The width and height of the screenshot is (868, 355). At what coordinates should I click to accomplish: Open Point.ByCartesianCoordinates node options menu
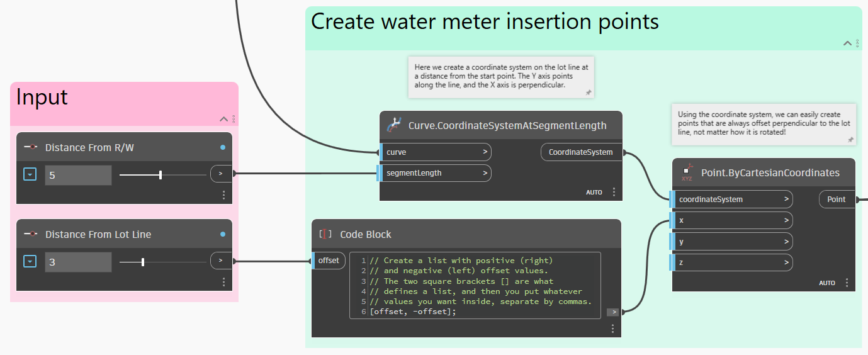click(847, 283)
